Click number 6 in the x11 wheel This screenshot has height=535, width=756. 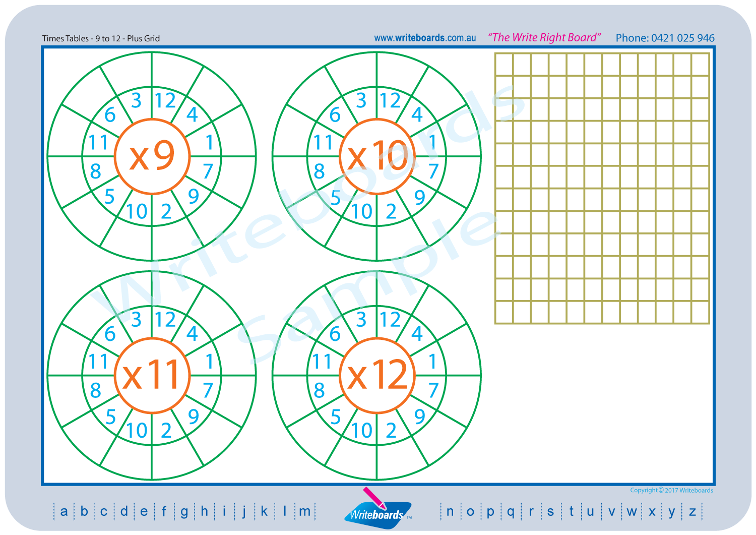pos(110,334)
